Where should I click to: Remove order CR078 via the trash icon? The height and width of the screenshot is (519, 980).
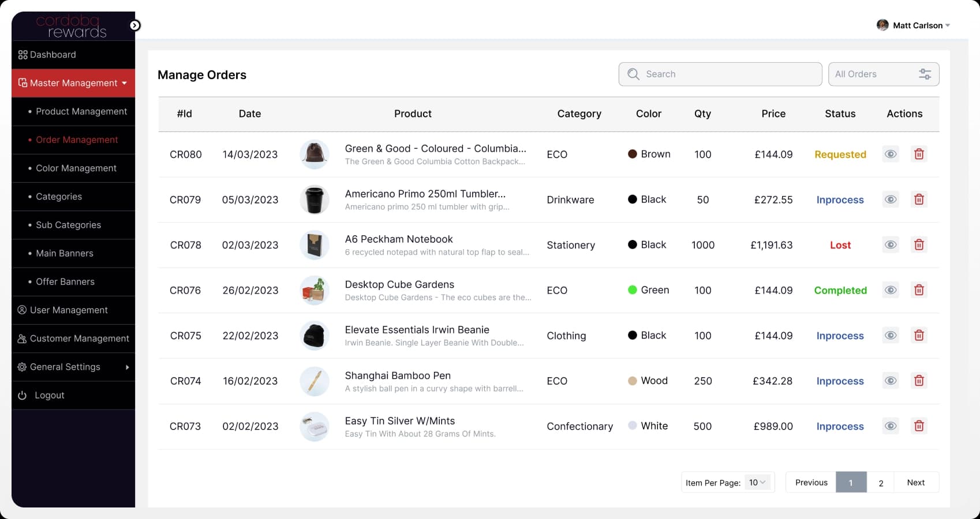(x=919, y=245)
